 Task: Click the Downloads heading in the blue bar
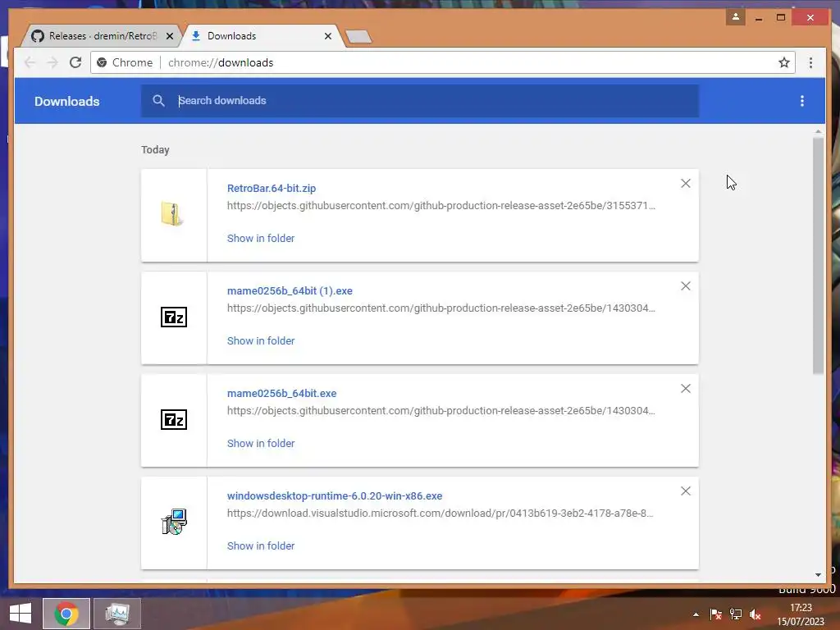pyautogui.click(x=67, y=101)
